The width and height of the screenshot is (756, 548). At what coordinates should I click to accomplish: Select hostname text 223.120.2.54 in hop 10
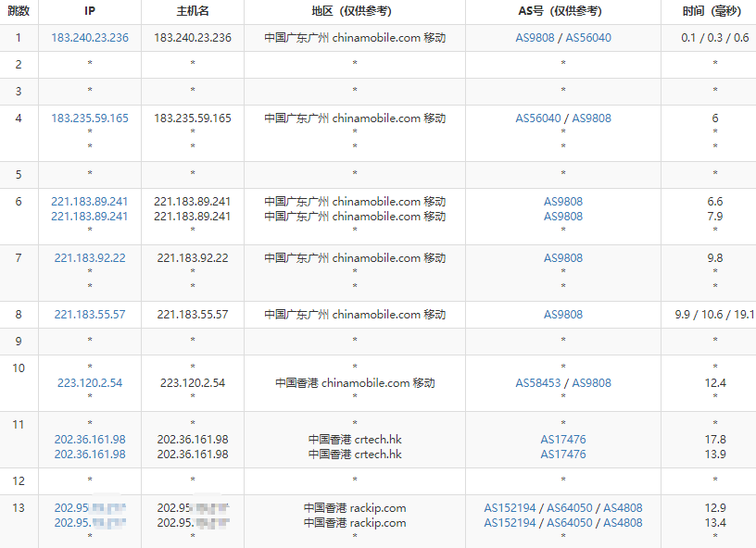[x=193, y=383]
